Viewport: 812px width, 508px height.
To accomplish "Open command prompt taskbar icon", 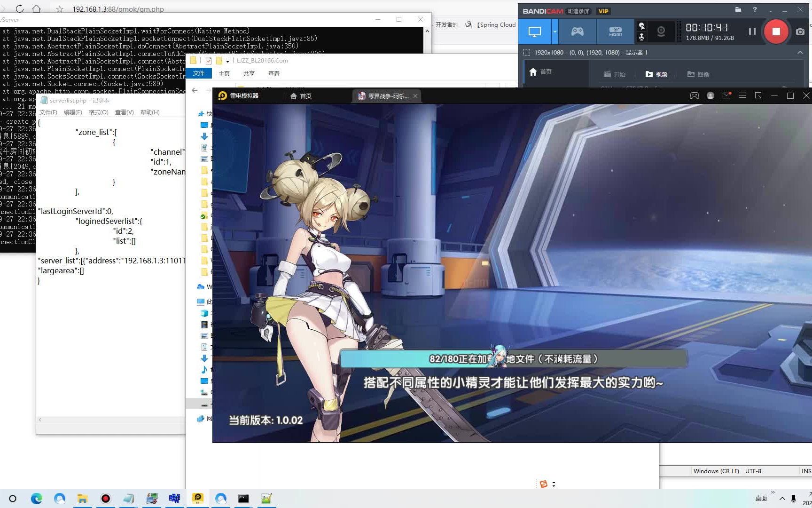I will [243, 499].
